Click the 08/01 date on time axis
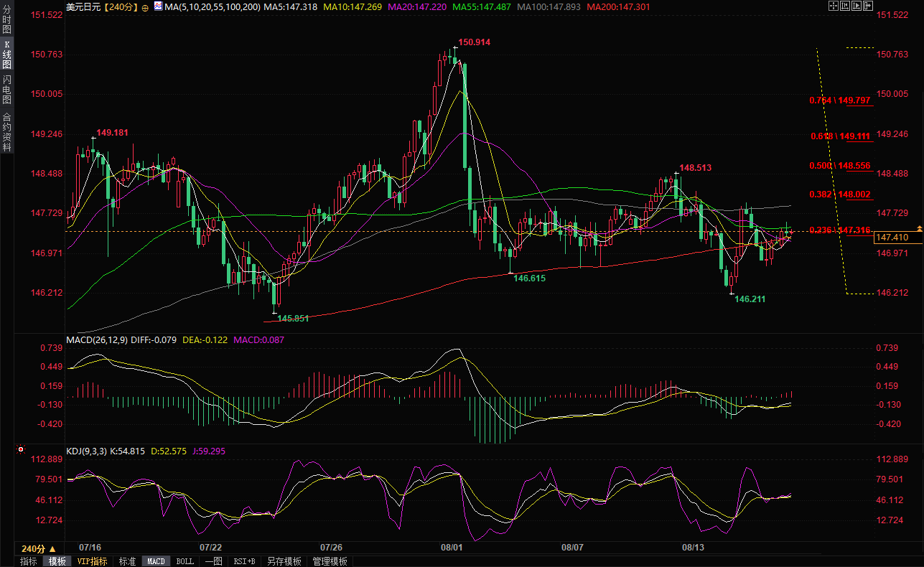Image resolution: width=924 pixels, height=567 pixels. 452,548
